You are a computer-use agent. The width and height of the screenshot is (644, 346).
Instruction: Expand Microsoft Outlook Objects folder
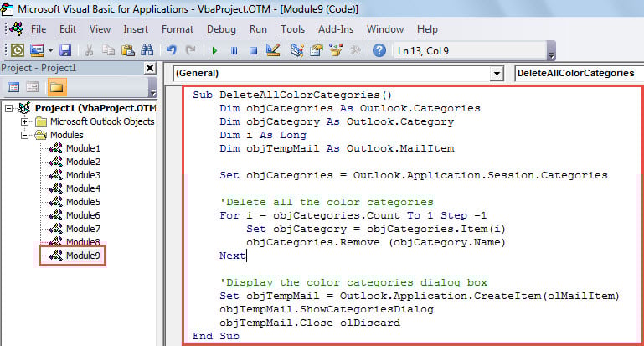(x=24, y=121)
